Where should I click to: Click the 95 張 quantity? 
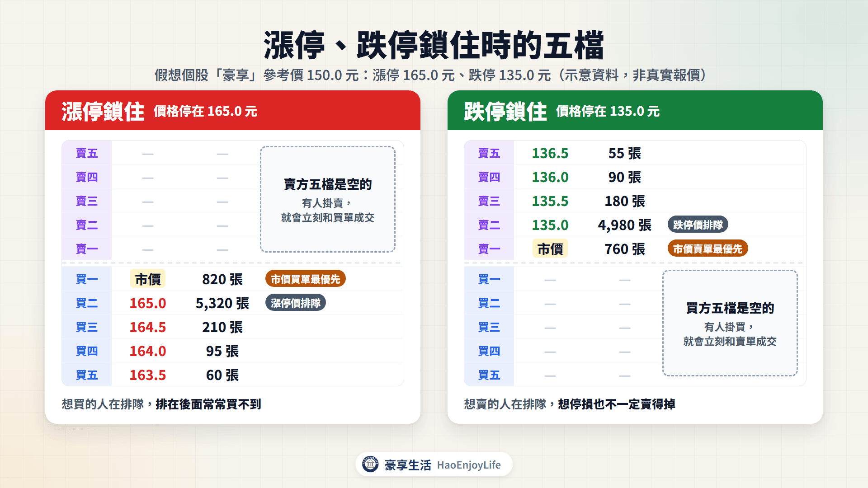[x=222, y=351]
